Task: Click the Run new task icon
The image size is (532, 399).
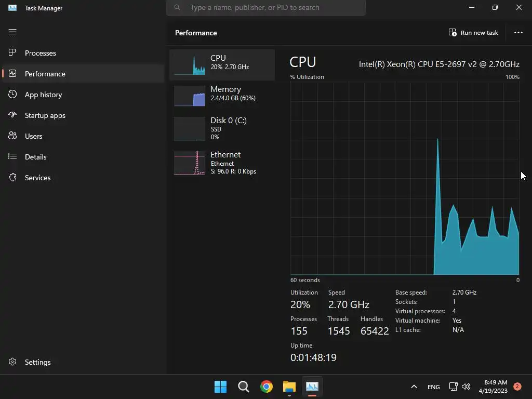Action: pos(453,33)
